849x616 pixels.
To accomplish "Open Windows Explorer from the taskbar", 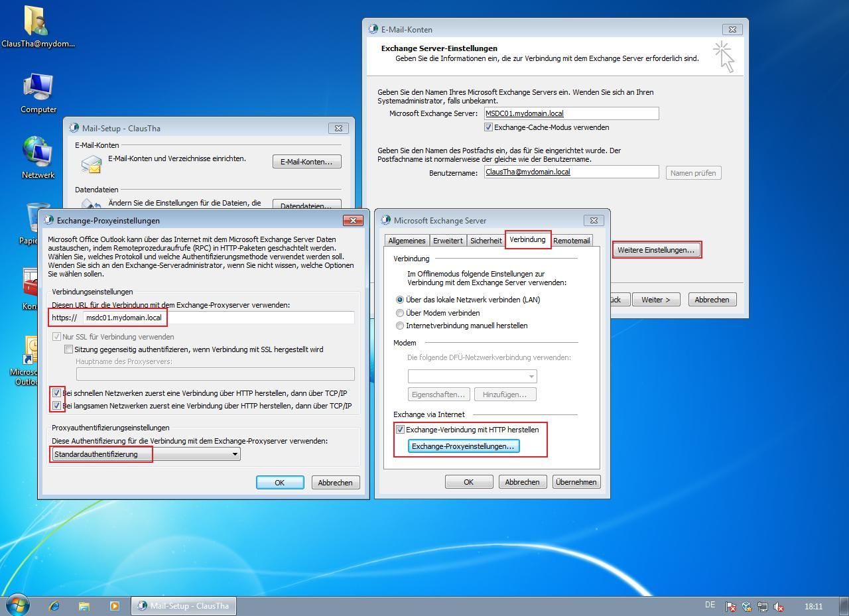I will click(84, 605).
